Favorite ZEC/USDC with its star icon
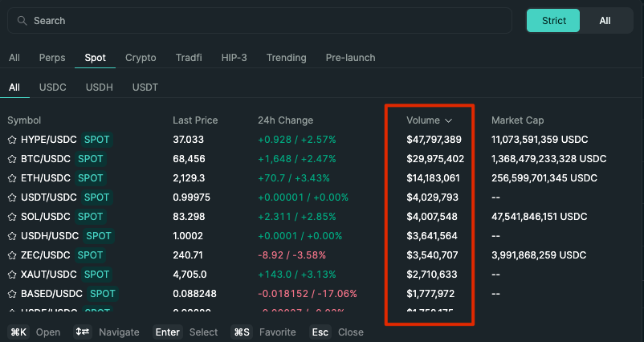Image resolution: width=644 pixels, height=342 pixels. pyautogui.click(x=12, y=255)
